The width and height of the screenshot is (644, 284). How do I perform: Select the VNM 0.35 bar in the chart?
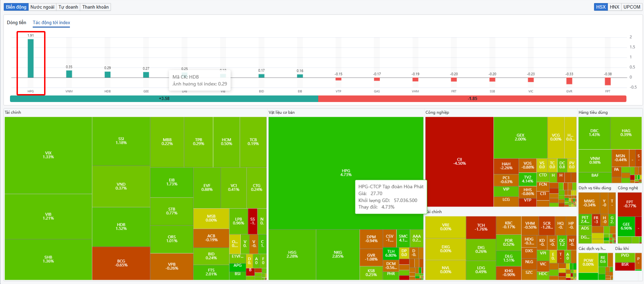pyautogui.click(x=69, y=74)
